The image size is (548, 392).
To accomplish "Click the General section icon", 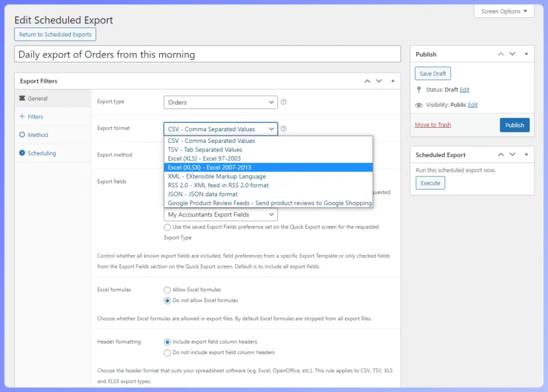I will pos(22,99).
